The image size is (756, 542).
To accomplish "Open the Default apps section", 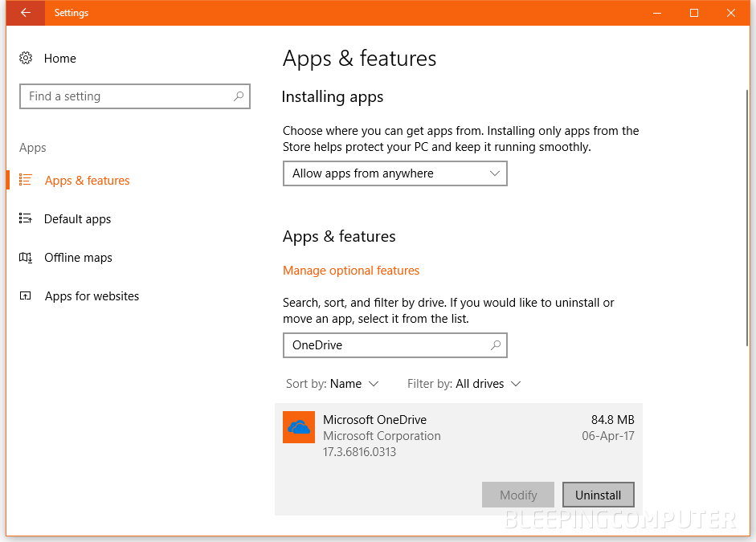I will 78,219.
